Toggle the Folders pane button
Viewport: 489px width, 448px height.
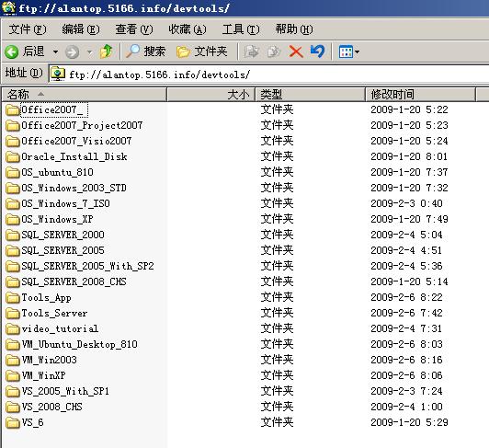(x=202, y=52)
